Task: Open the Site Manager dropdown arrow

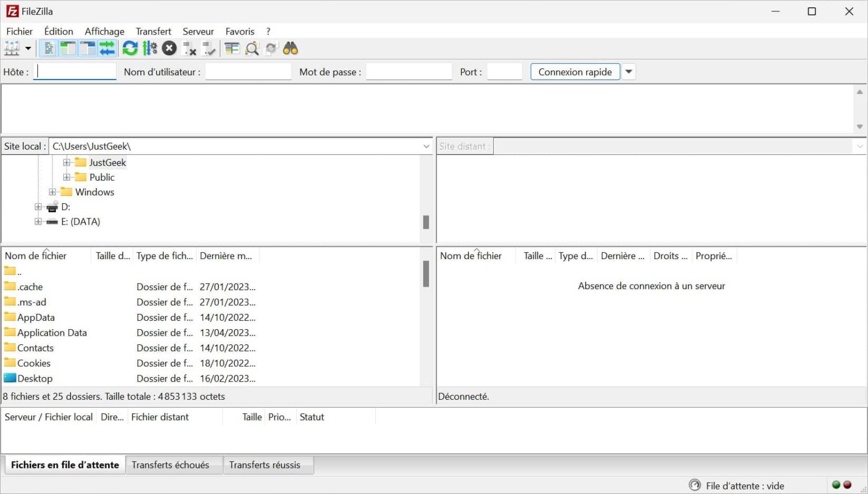Action: point(28,49)
